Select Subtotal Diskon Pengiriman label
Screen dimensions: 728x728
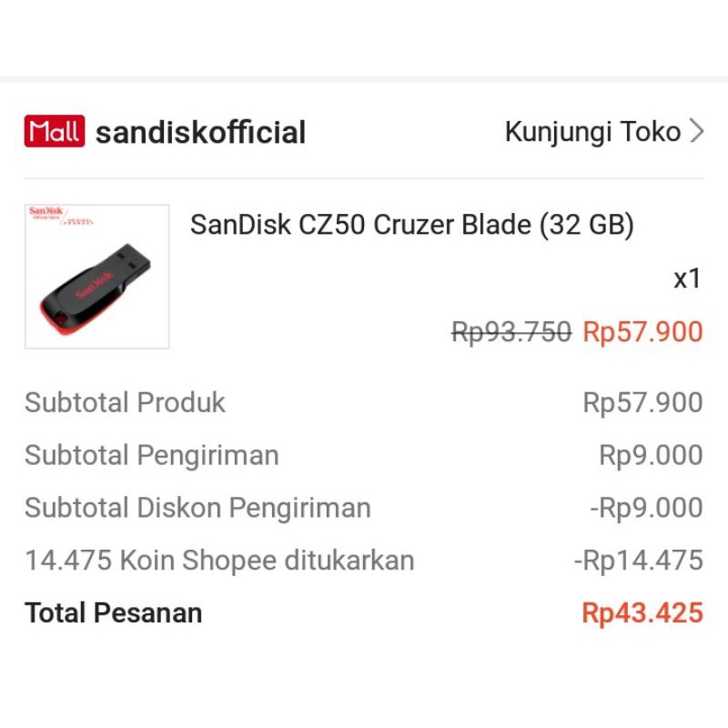point(197,508)
